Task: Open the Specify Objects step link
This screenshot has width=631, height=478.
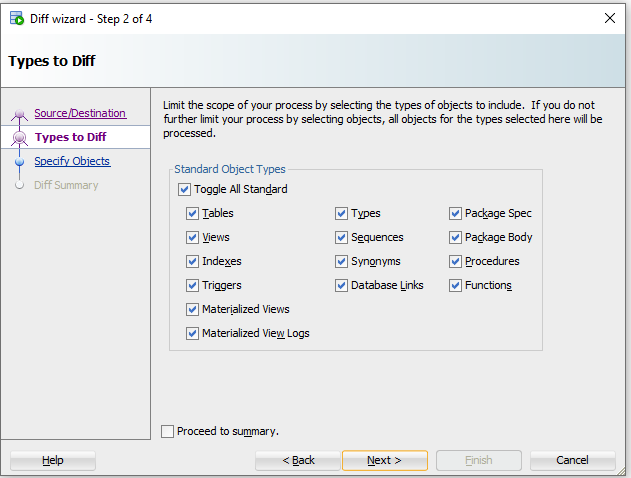Action: (72, 162)
